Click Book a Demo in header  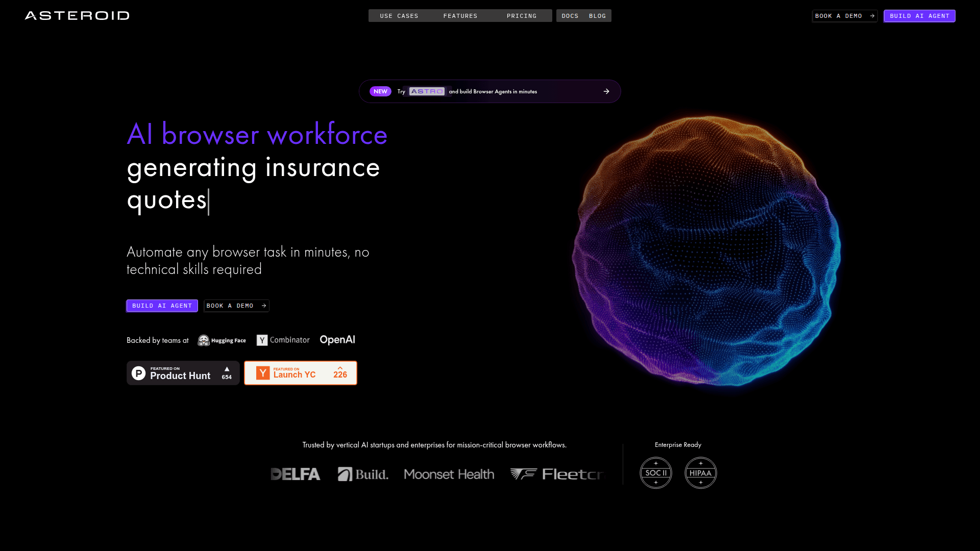844,16
